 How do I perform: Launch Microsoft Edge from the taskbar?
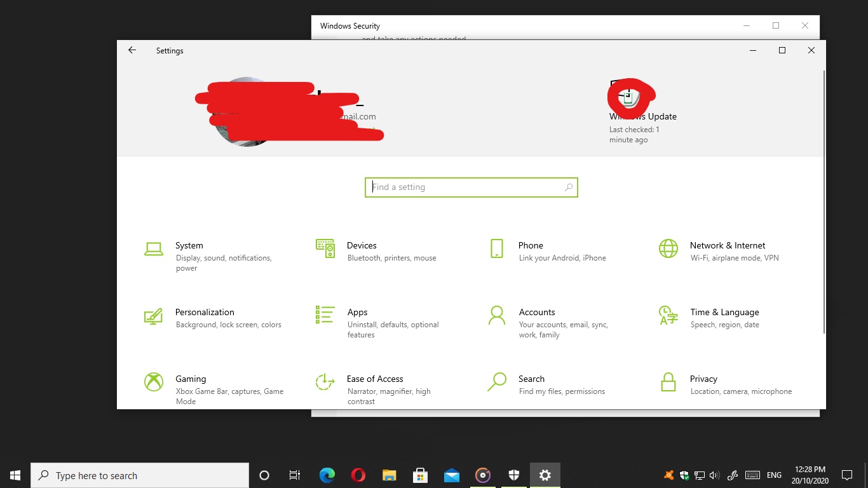(327, 475)
